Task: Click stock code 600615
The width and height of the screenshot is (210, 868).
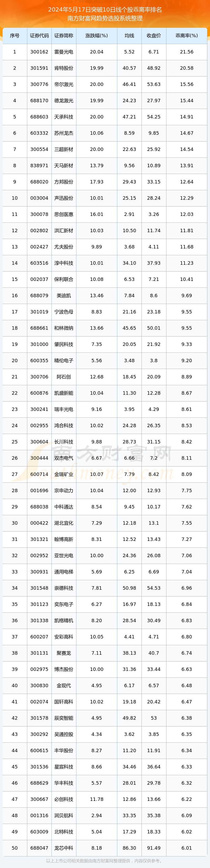Action: (x=39, y=750)
